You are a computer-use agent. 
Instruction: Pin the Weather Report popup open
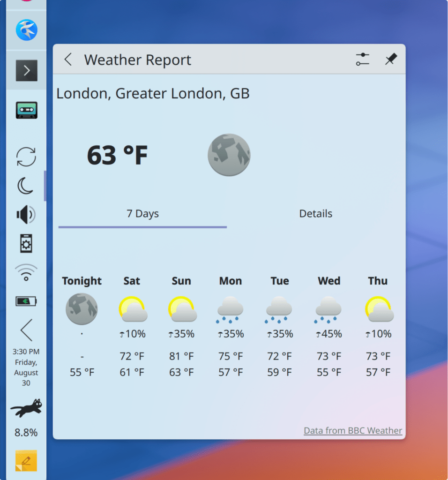click(391, 60)
